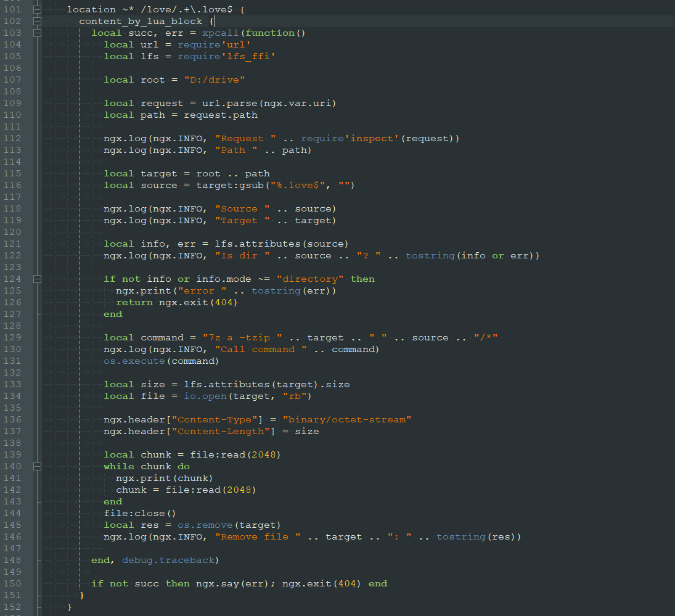The width and height of the screenshot is (675, 616).
Task: Click the yellow closing brace on line 151
Action: [x=82, y=595]
